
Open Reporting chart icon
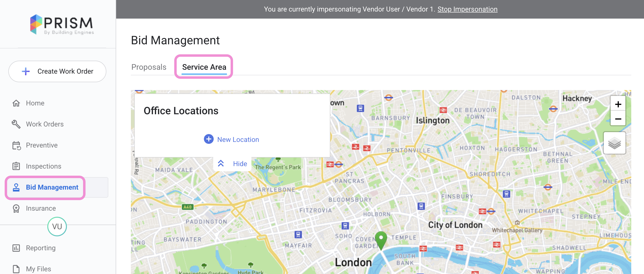16,248
